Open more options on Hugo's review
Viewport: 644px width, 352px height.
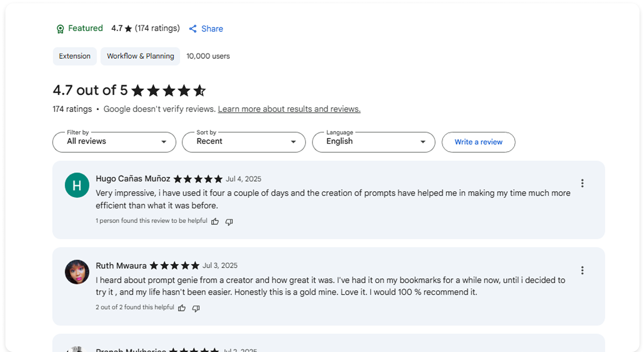click(582, 183)
